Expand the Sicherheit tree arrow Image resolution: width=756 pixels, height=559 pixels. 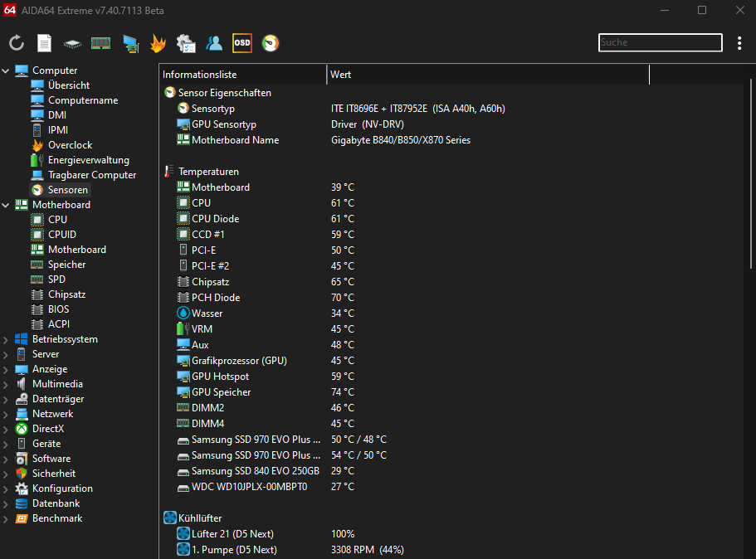pyautogui.click(x=6, y=474)
